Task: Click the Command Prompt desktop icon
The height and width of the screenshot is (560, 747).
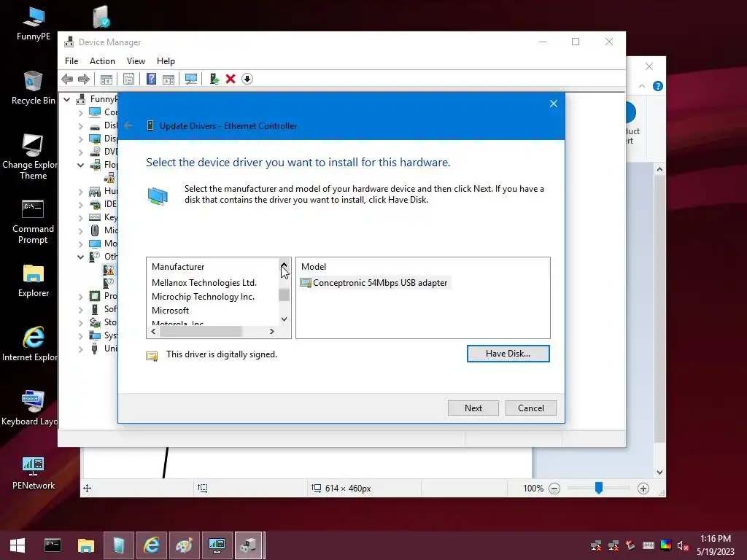Action: [33, 222]
